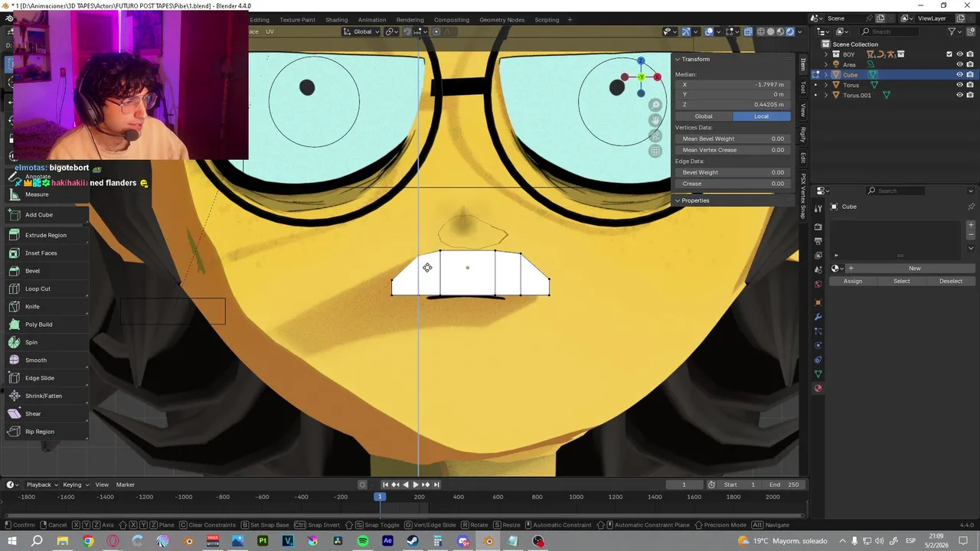Click the zoom view magnifier gizmo
The image size is (980, 551).
coord(655,105)
